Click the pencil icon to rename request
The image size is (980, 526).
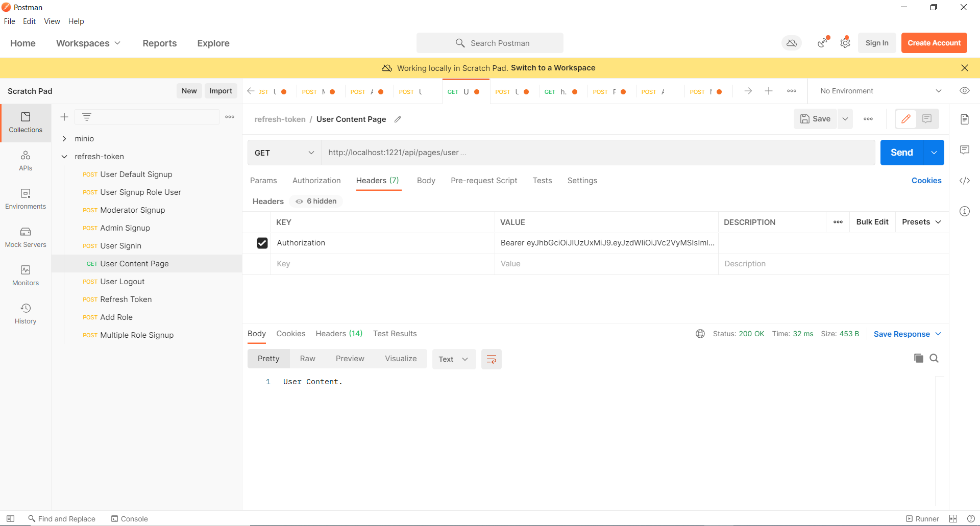click(398, 119)
